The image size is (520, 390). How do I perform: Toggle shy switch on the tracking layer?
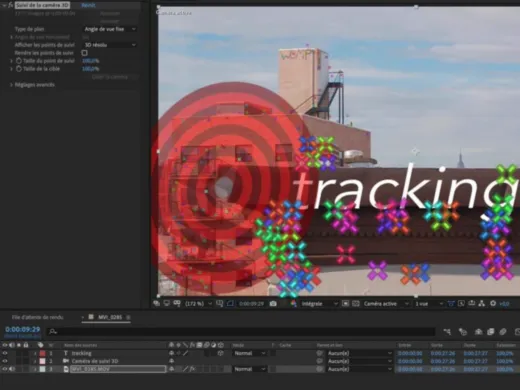click(x=172, y=353)
